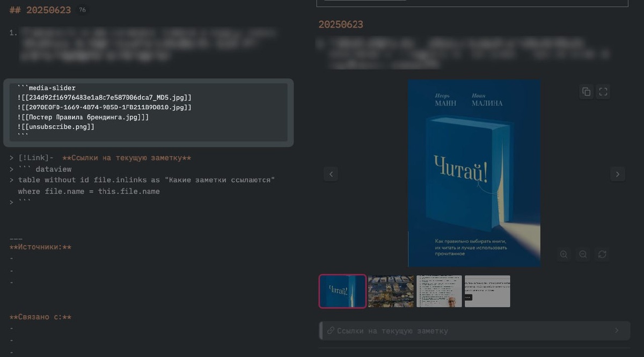Image resolution: width=644 pixels, height=357 pixels.
Task: Go to the previous slide with the left arrow
Action: coord(331,174)
